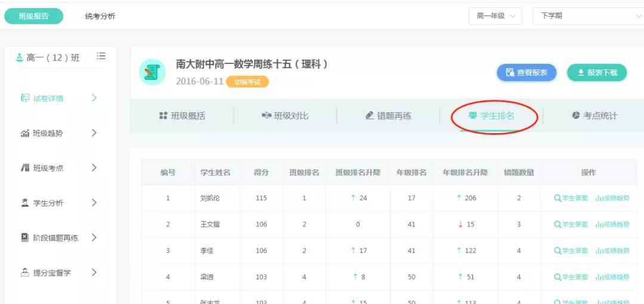
Task: Click the 报表下载 button
Action: [596, 73]
